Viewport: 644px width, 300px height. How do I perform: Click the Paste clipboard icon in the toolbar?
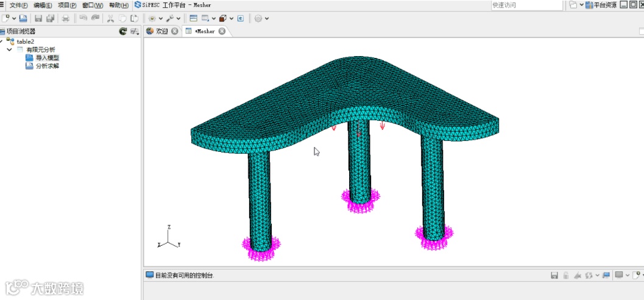tap(133, 18)
